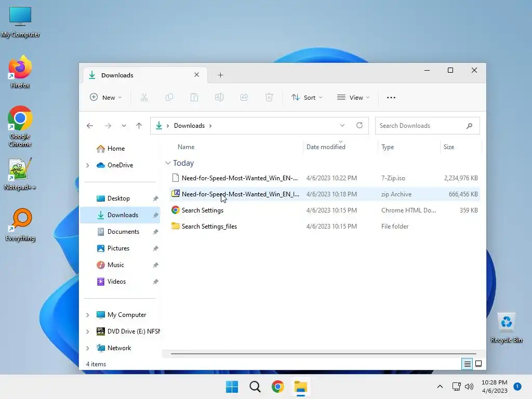Sort by Date modified column header

(x=326, y=147)
